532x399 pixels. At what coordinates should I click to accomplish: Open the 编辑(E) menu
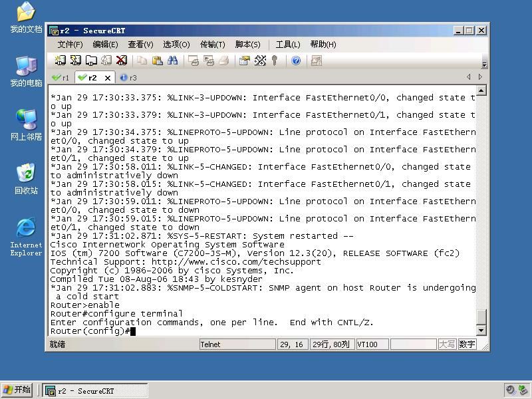point(105,45)
